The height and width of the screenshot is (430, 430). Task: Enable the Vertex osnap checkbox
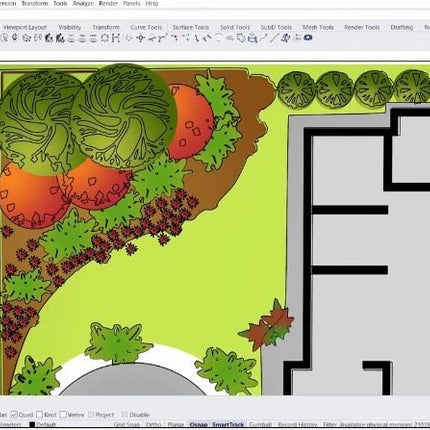tap(63, 414)
